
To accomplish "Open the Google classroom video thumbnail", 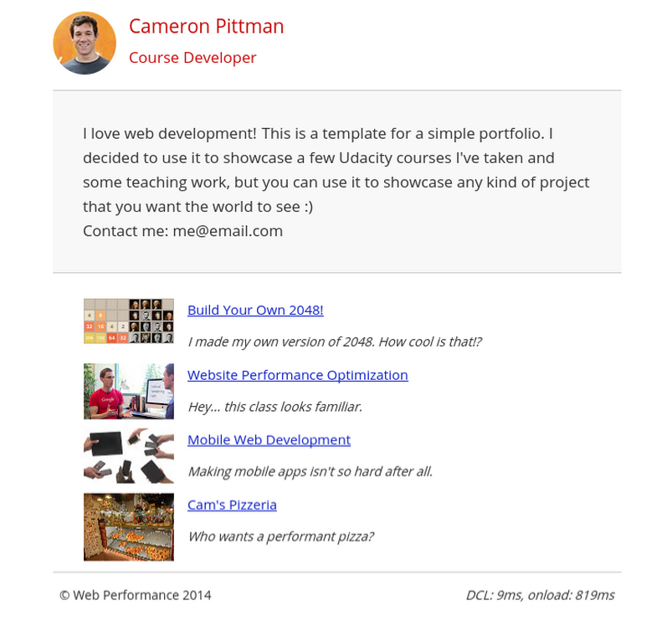I will point(129,391).
